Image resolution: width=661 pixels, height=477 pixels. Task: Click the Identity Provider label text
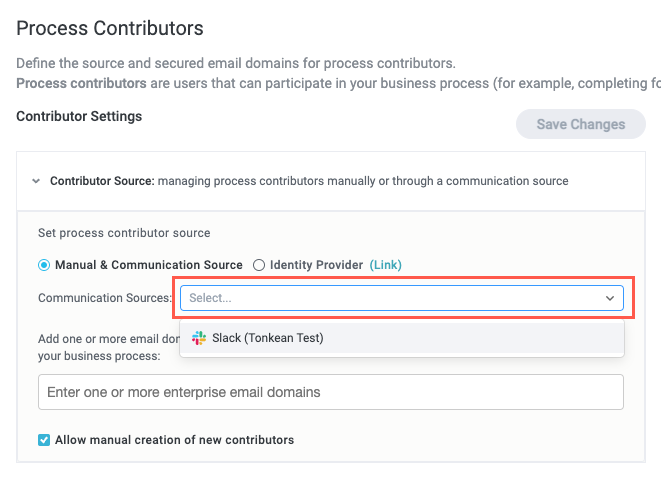(316, 265)
